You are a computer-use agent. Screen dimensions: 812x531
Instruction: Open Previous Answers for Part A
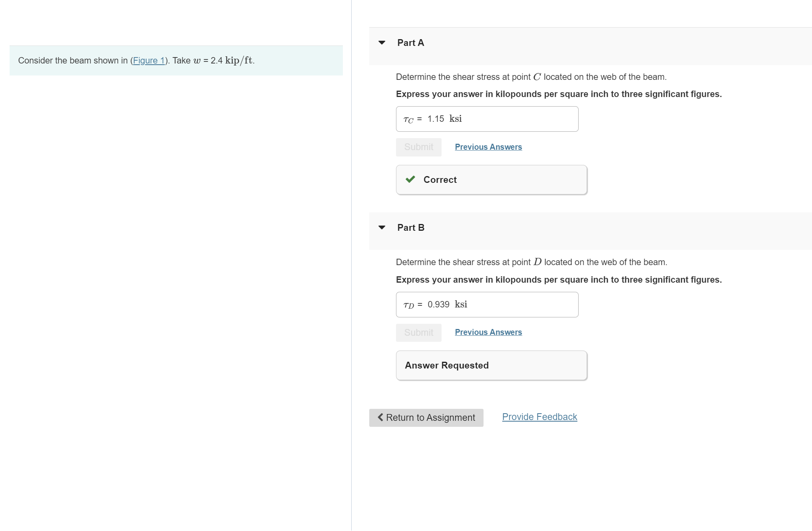[488, 147]
